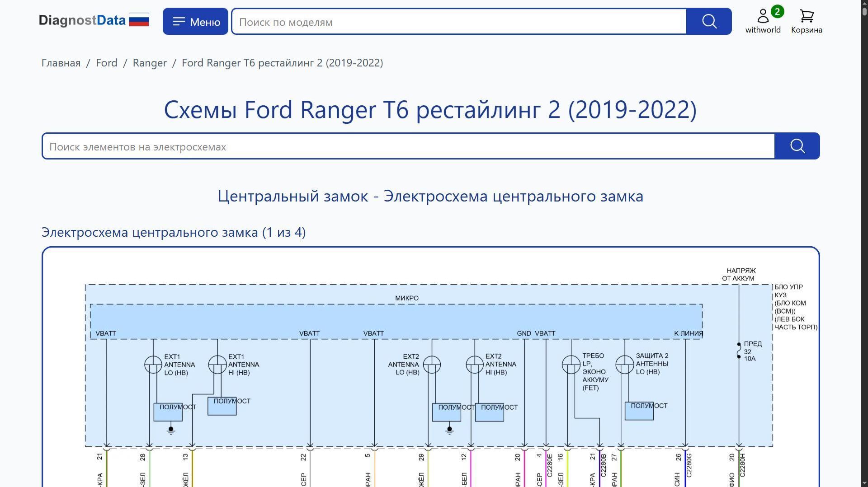Click the ground symbol under EXT1 ANTENNA LO

pyautogui.click(x=171, y=430)
